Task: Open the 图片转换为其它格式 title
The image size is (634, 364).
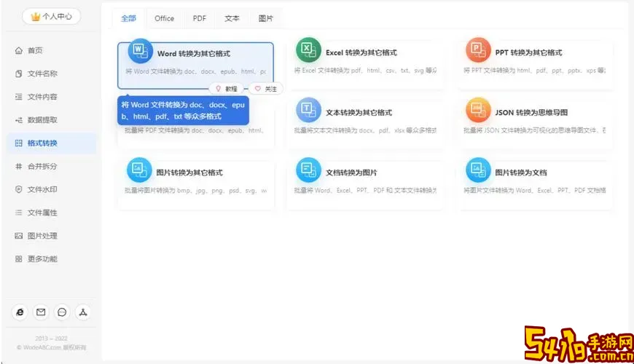Action: (x=189, y=173)
